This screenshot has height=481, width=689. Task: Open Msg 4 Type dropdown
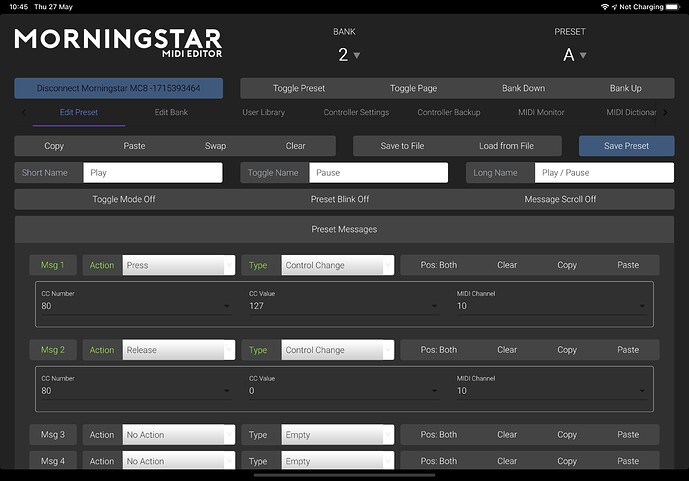[x=337, y=461]
